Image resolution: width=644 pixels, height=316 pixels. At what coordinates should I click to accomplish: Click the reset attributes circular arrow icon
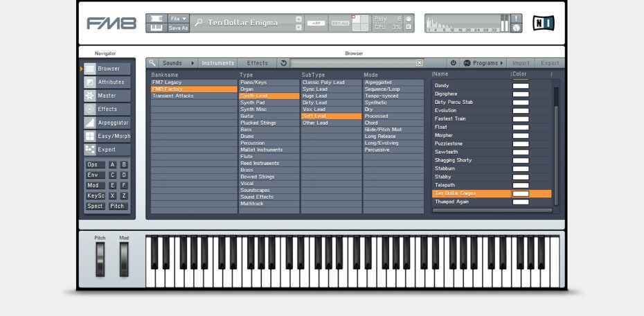coord(283,63)
